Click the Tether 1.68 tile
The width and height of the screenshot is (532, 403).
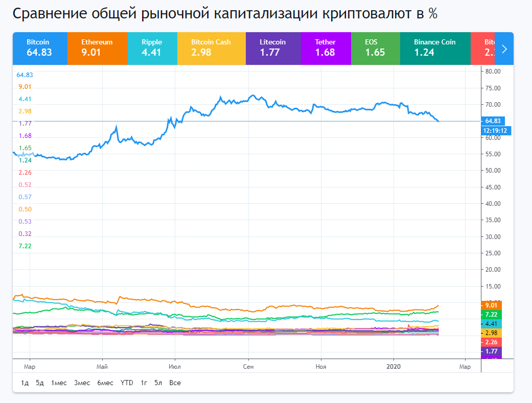click(326, 48)
